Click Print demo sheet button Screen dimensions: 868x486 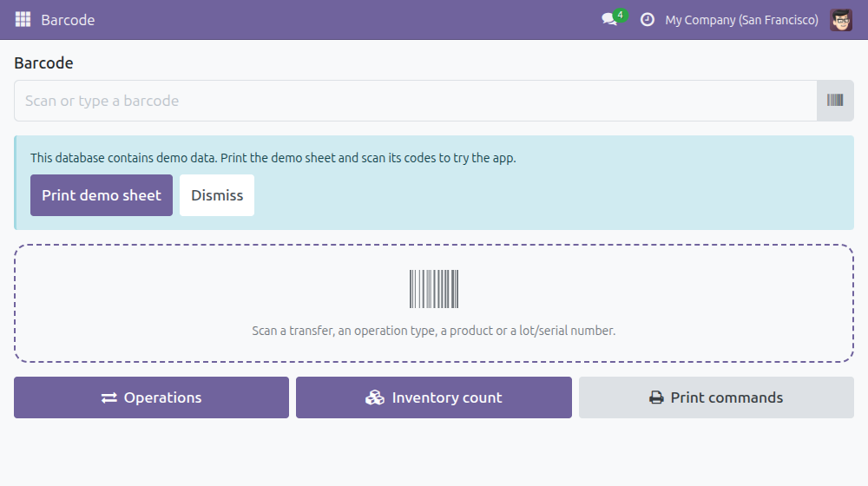tap(102, 195)
